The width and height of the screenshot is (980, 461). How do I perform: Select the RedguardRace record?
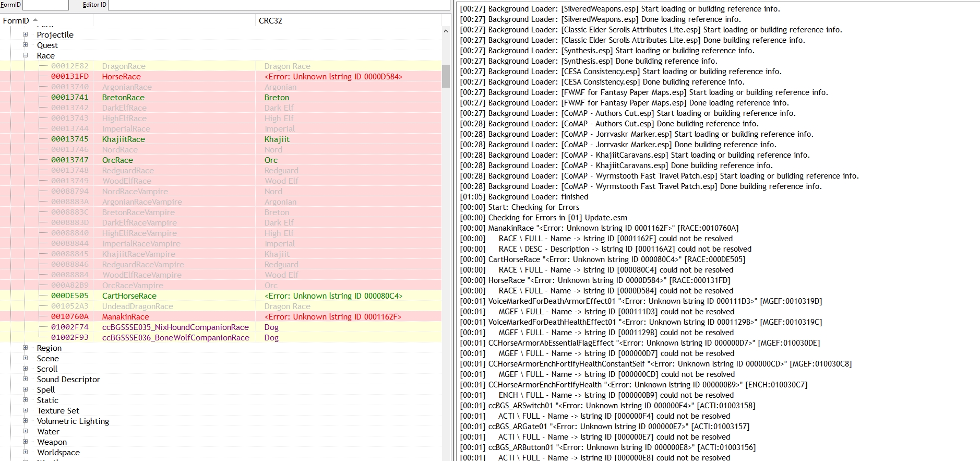click(x=221, y=170)
